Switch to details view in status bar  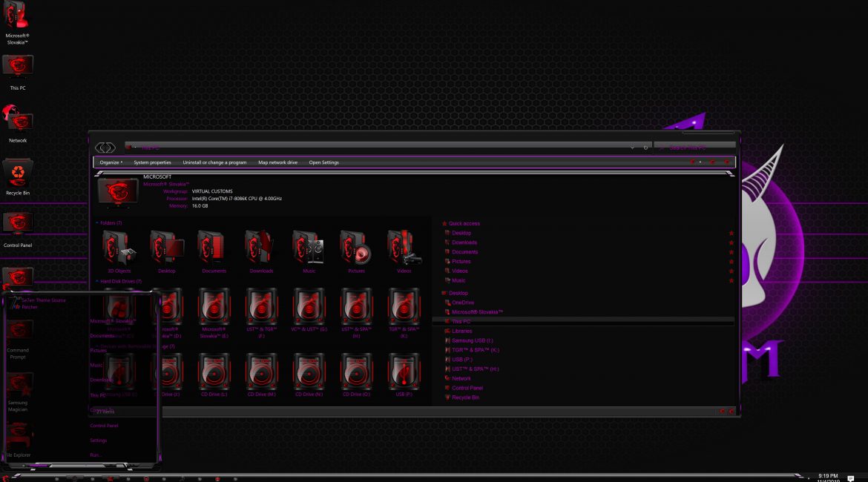click(722, 411)
